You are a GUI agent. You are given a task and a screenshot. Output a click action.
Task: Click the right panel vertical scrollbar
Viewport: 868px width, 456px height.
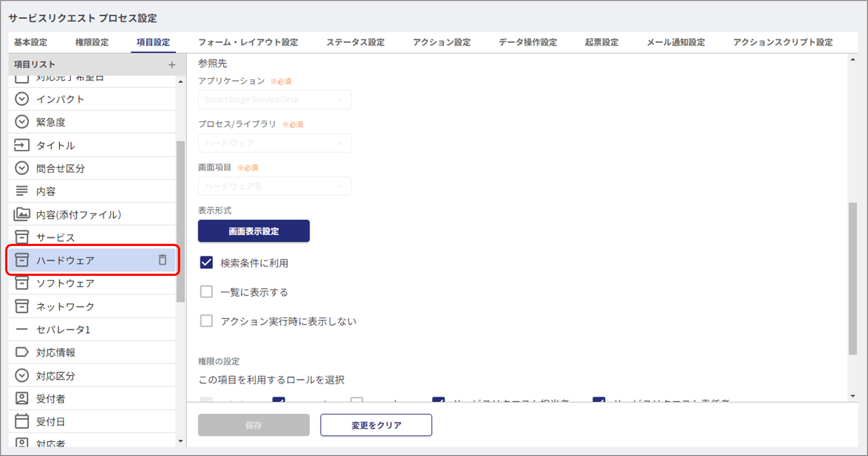pos(852,278)
